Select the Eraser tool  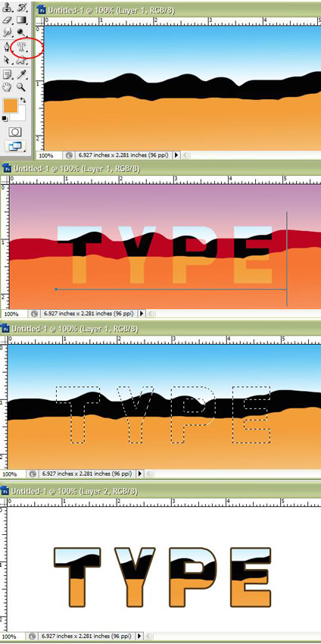click(x=7, y=19)
